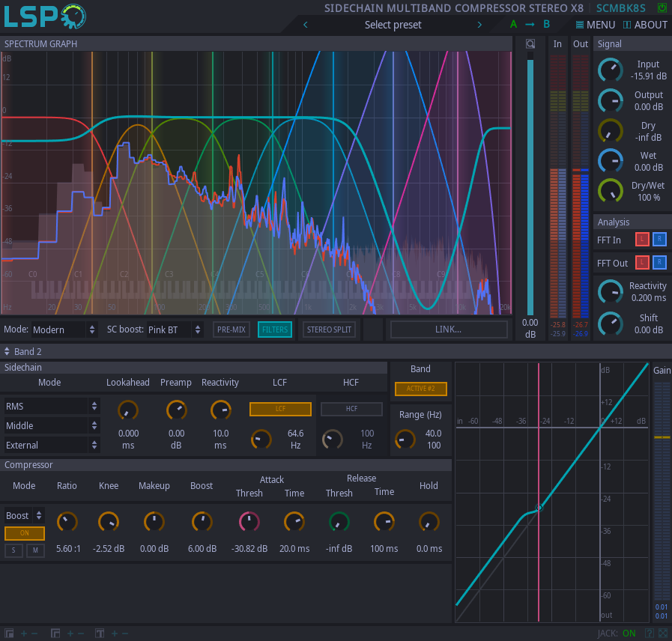Click the Release Time knob at 100 ms
The height and width of the screenshot is (641, 672).
click(x=384, y=522)
